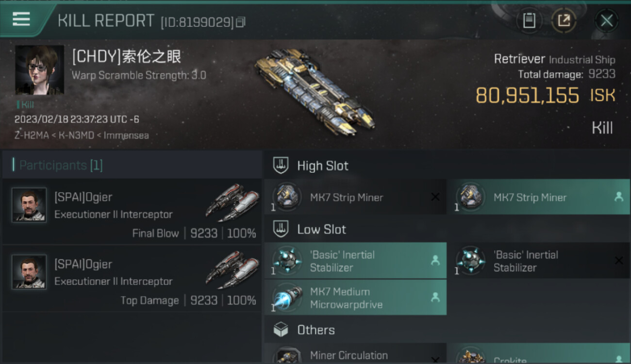
Task: Open [CHDY] victim pilot name
Action: [126, 57]
